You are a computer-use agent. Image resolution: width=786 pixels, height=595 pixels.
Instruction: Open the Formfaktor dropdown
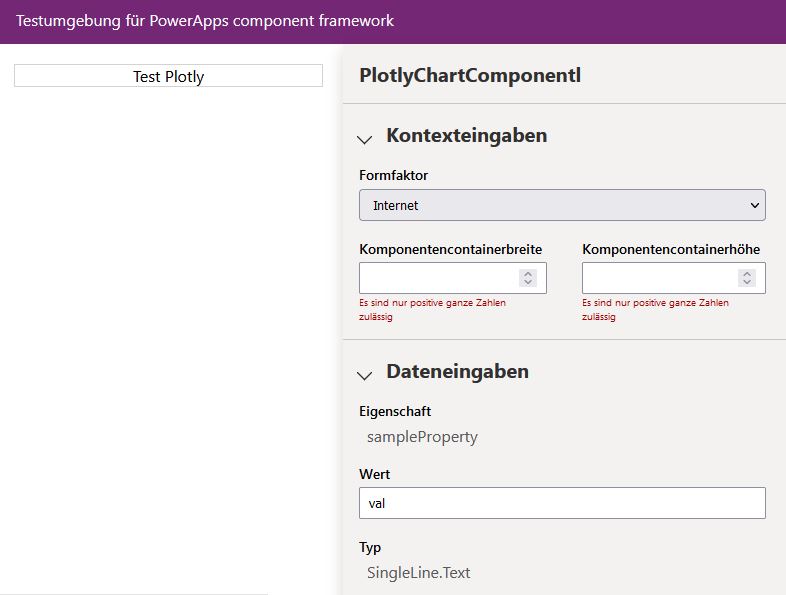point(562,205)
